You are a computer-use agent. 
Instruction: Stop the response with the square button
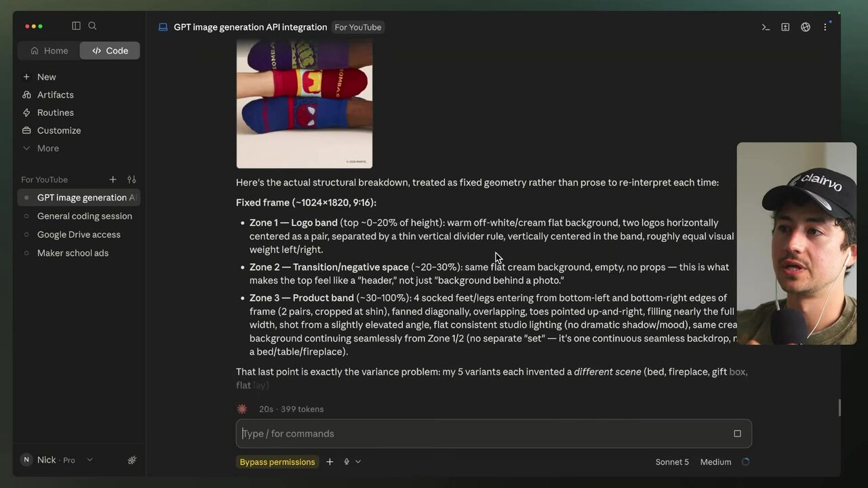tap(737, 434)
